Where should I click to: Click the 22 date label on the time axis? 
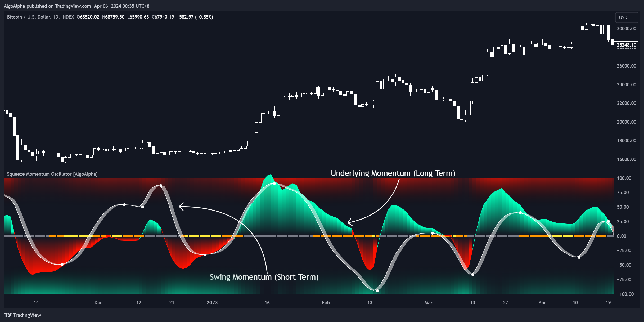click(x=506, y=303)
